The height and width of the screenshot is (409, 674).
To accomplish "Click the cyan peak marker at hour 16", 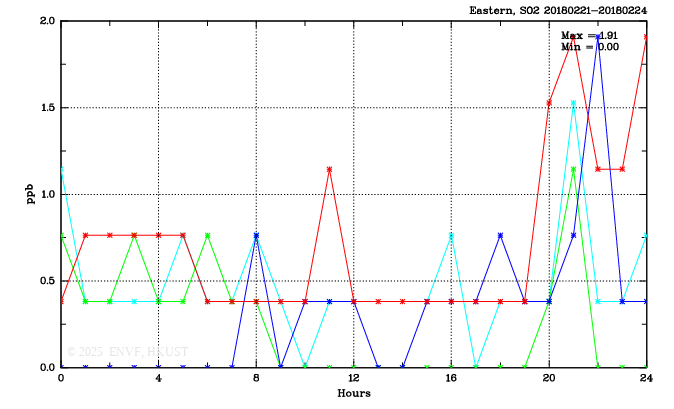I will pos(451,235).
